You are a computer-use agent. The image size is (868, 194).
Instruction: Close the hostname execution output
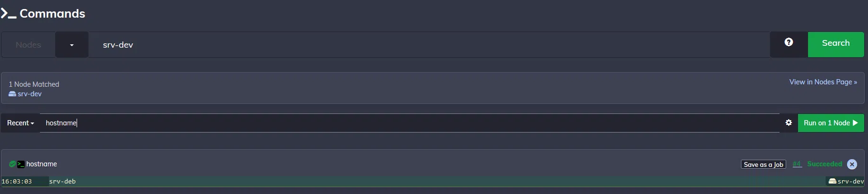click(x=852, y=164)
